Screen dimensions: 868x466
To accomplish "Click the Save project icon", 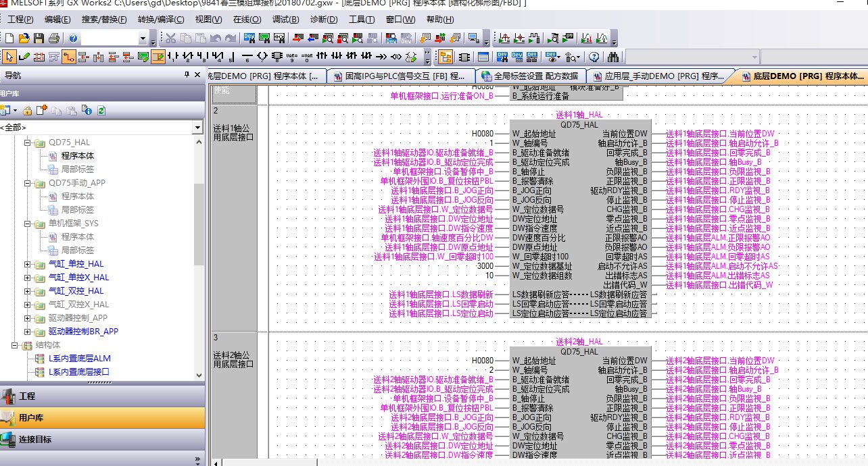I will [x=39, y=38].
